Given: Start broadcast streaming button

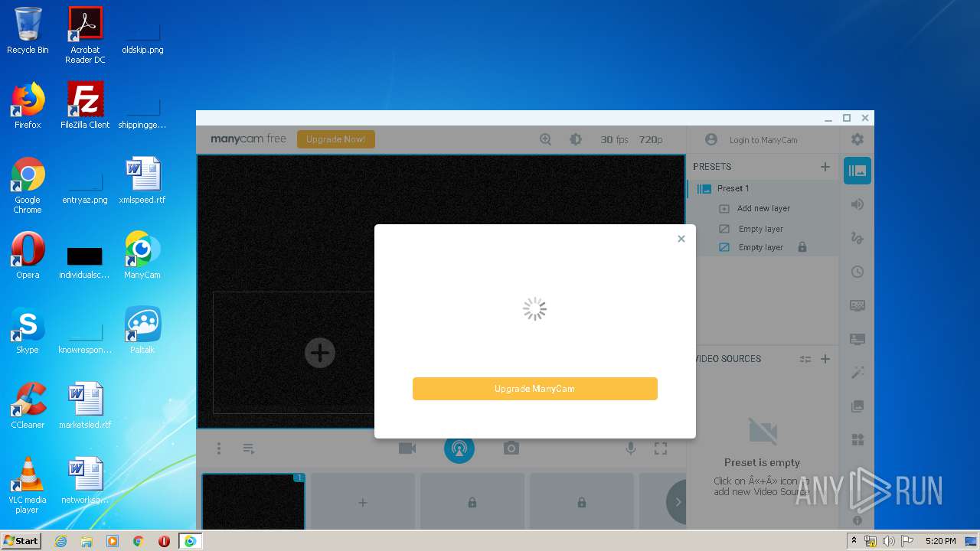Looking at the screenshot, I should coord(459,448).
